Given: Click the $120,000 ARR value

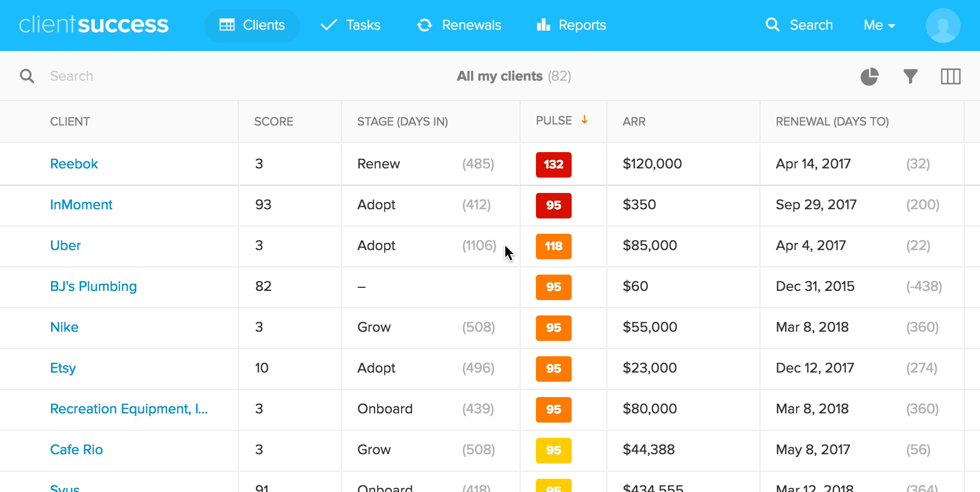Looking at the screenshot, I should click(652, 164).
